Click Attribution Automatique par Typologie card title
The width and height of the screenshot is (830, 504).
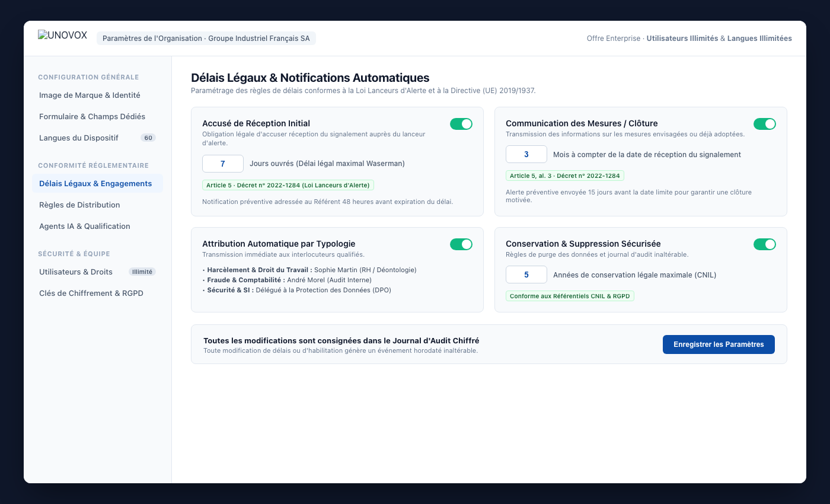pyautogui.click(x=279, y=244)
